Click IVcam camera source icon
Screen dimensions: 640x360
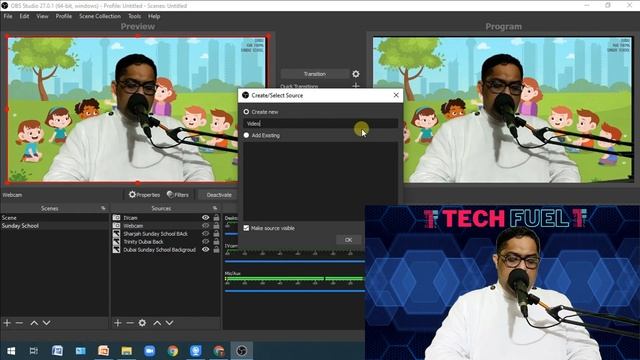pyautogui.click(x=116, y=218)
